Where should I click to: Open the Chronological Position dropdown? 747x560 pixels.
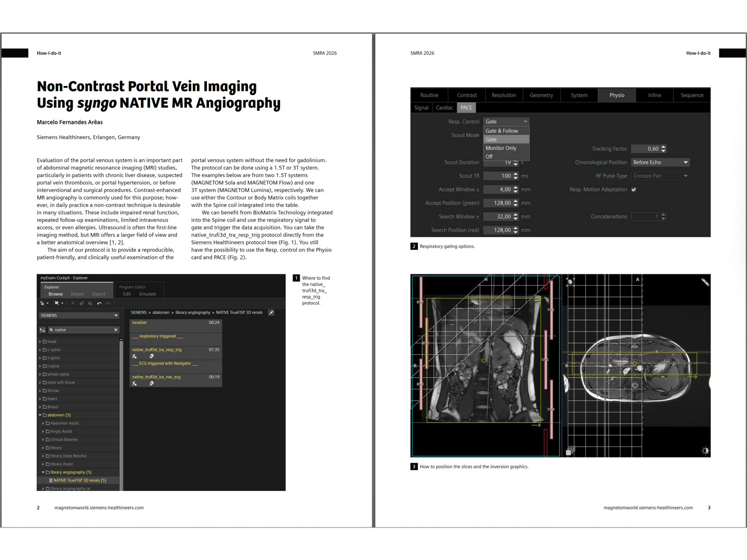click(x=660, y=162)
